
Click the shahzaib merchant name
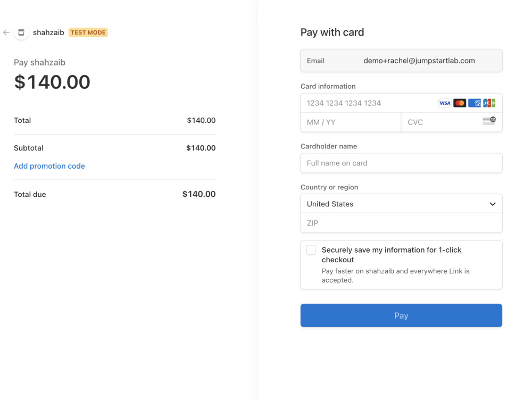(x=48, y=32)
